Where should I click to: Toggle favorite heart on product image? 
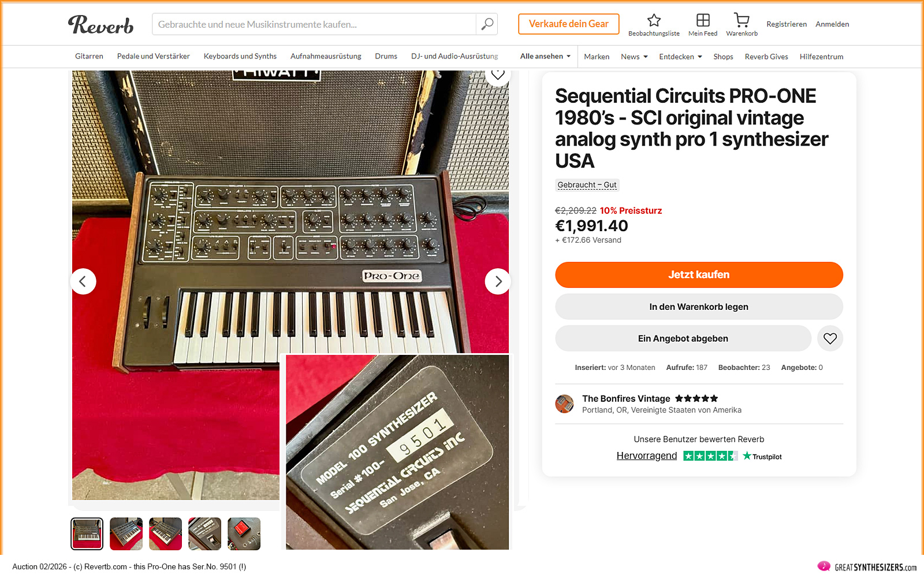pos(498,75)
